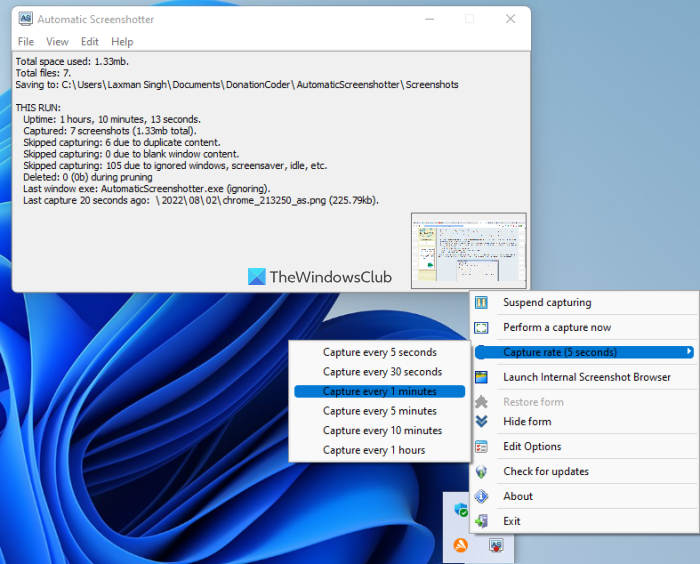Click the Avast orange tray icon
Image resolution: width=700 pixels, height=564 pixels.
(x=461, y=545)
